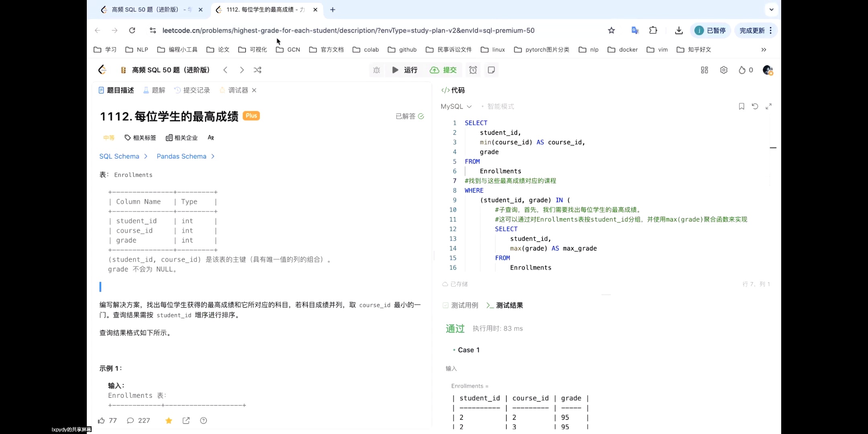The height and width of the screenshot is (434, 868).
Task: Open the settings gear icon
Action: coord(724,70)
